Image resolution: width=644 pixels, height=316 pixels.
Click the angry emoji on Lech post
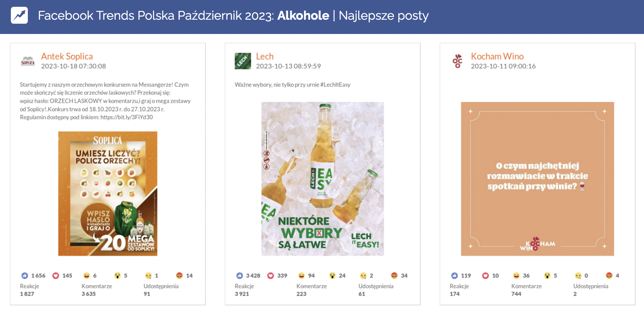click(394, 276)
